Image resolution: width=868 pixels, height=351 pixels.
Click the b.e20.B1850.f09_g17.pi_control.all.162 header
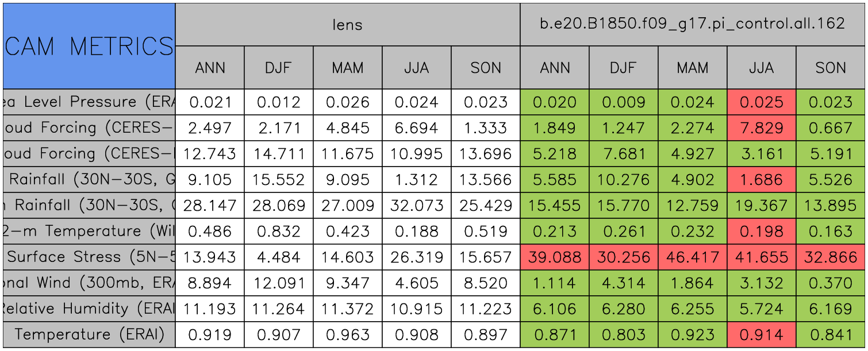pos(692,24)
